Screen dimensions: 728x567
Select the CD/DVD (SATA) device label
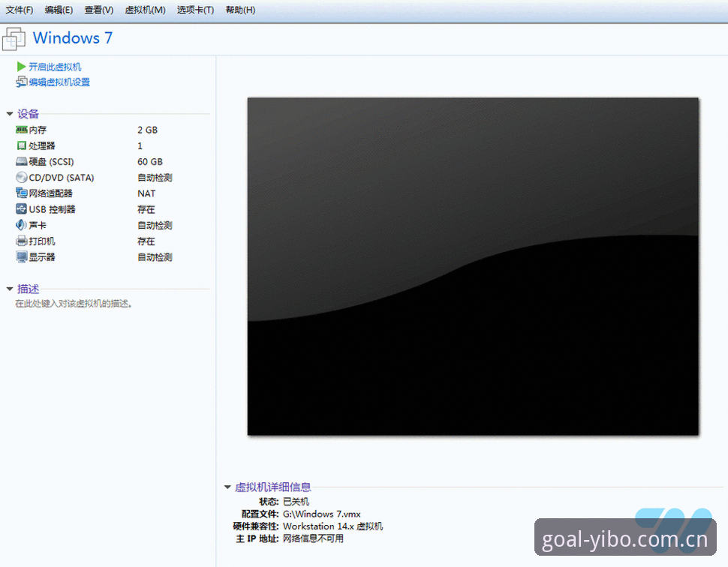[62, 177]
